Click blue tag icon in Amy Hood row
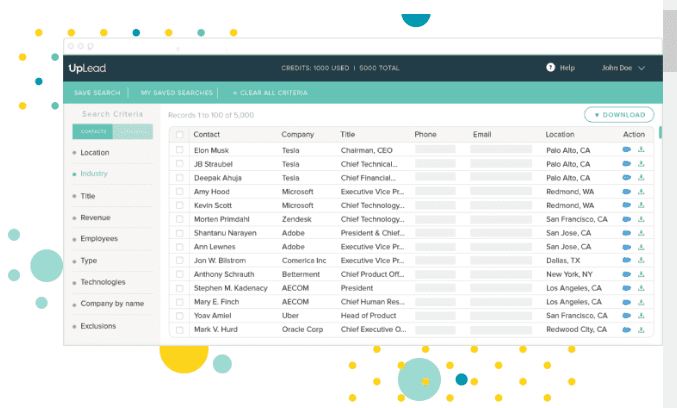 tap(627, 191)
